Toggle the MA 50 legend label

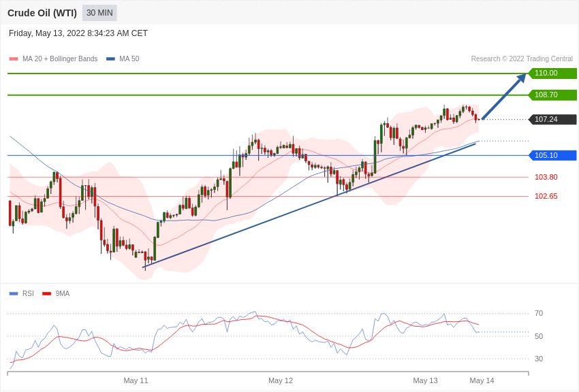[x=129, y=59]
